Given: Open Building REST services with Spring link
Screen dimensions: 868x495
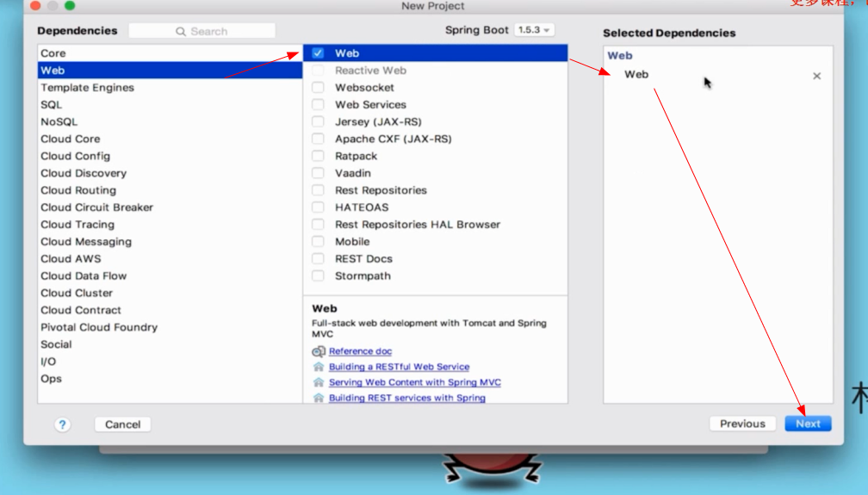Looking at the screenshot, I should pos(406,398).
